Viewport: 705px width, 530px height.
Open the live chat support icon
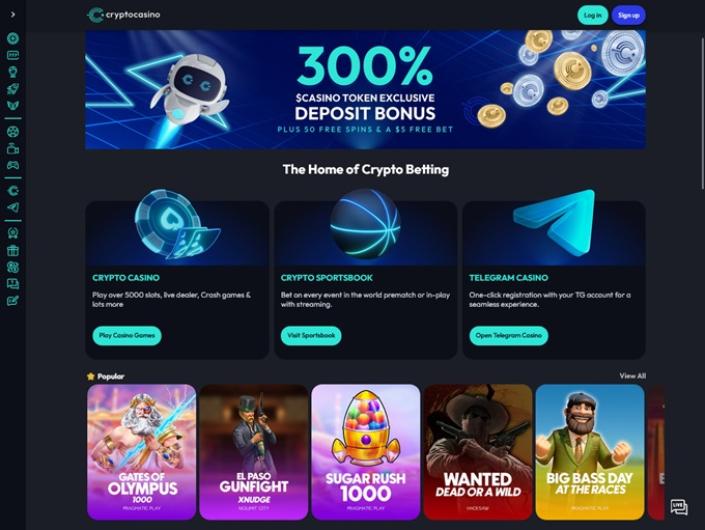click(x=678, y=507)
